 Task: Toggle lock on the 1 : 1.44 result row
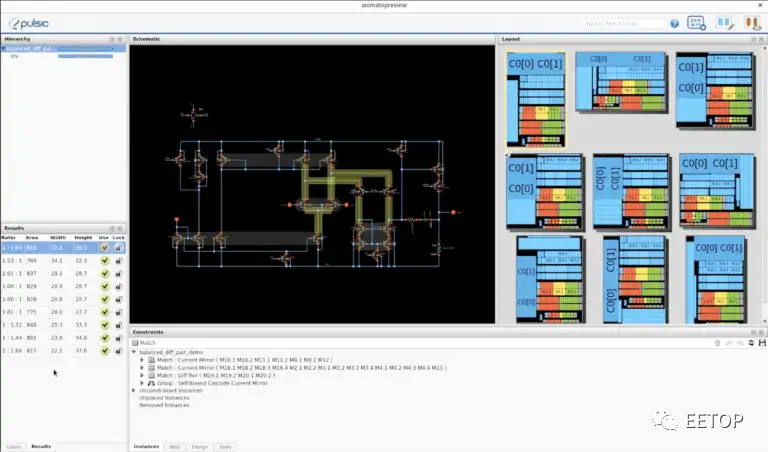click(x=119, y=337)
